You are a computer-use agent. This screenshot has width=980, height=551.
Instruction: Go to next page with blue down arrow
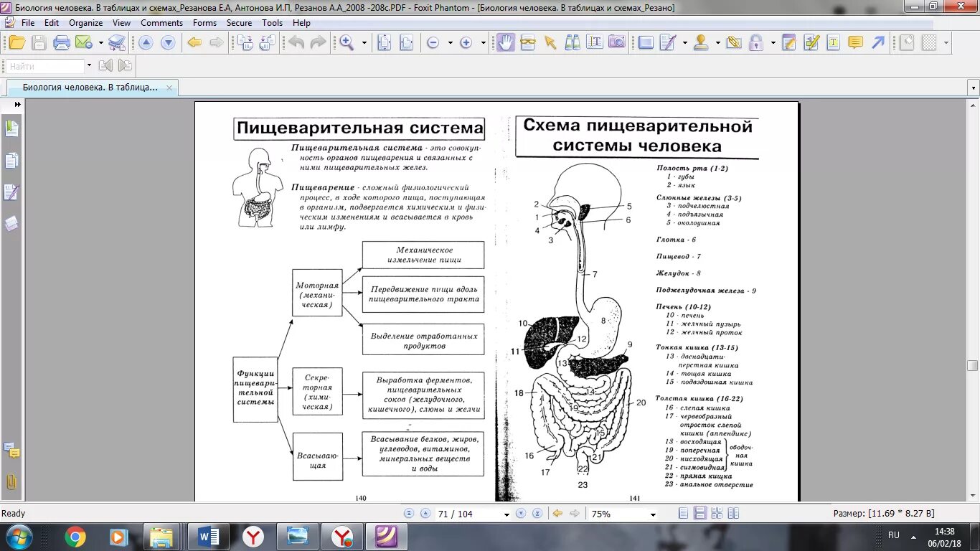[168, 42]
